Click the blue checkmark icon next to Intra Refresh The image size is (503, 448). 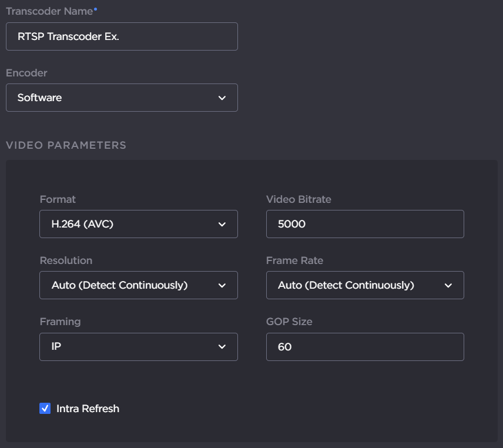[45, 408]
